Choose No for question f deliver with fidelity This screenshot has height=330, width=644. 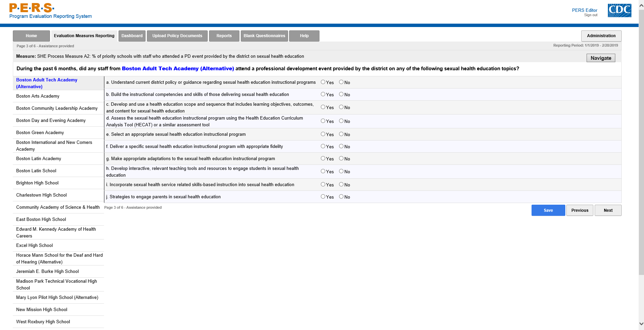(341, 146)
